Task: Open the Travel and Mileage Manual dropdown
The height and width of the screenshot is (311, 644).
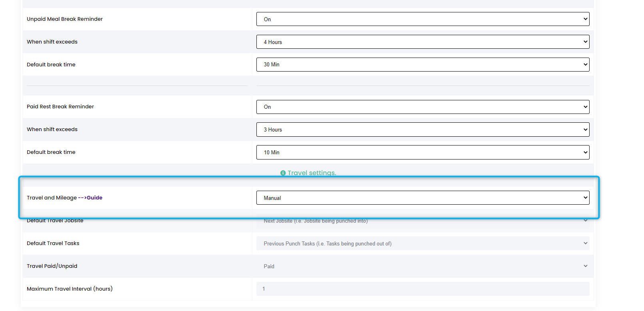Action: pyautogui.click(x=423, y=198)
